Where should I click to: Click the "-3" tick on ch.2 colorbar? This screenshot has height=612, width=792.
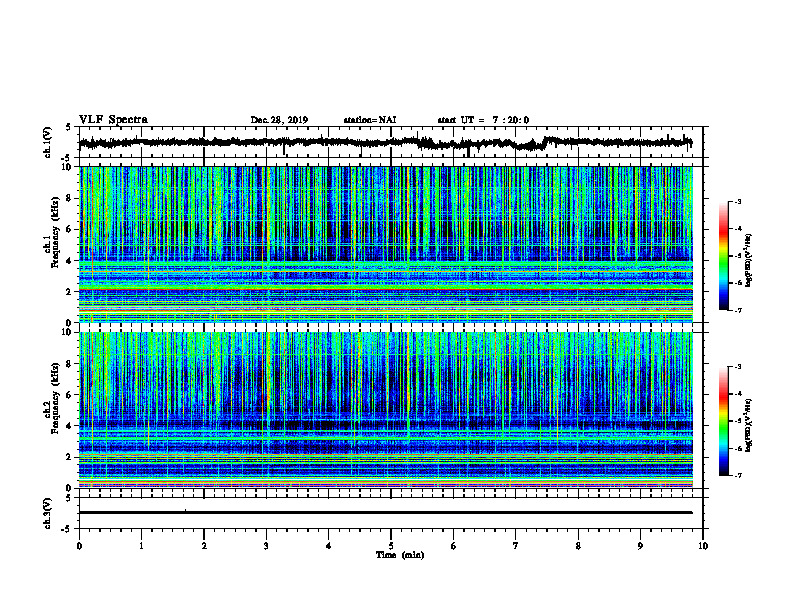(738, 367)
